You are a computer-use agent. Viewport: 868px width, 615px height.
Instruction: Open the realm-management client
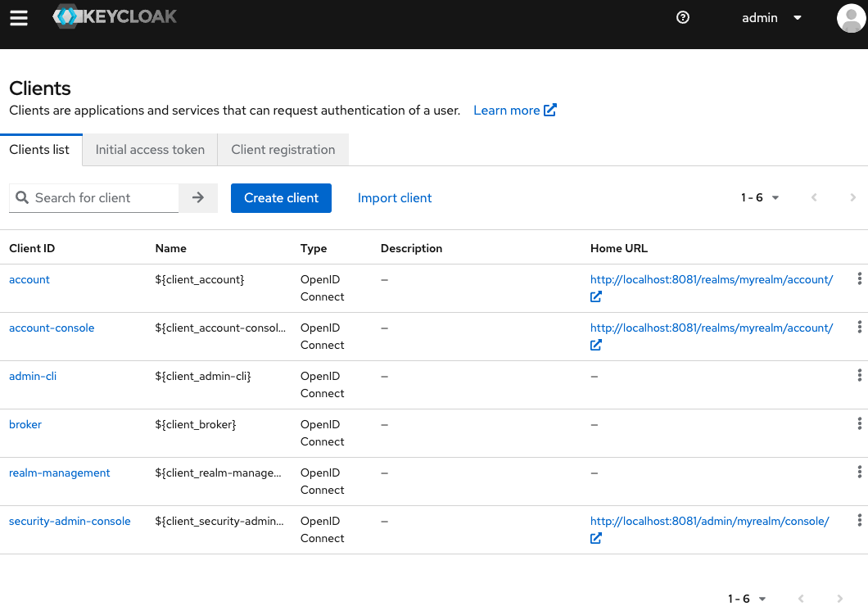click(59, 473)
